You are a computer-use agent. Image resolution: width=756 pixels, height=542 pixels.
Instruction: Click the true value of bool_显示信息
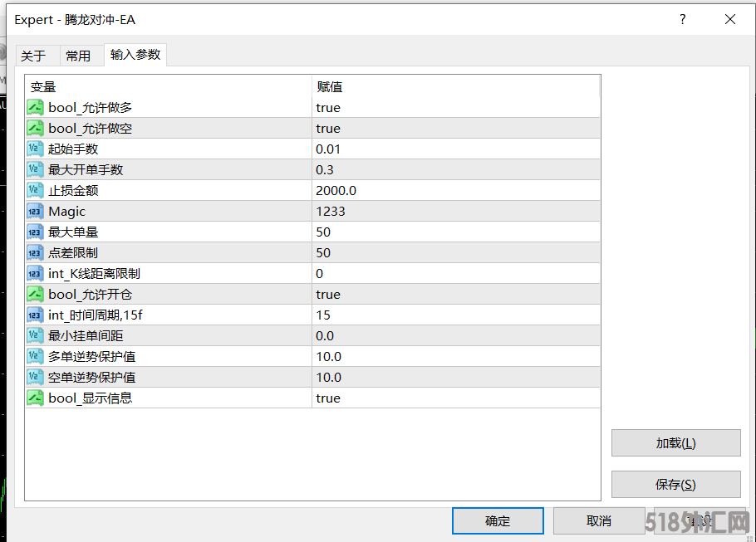tap(328, 398)
